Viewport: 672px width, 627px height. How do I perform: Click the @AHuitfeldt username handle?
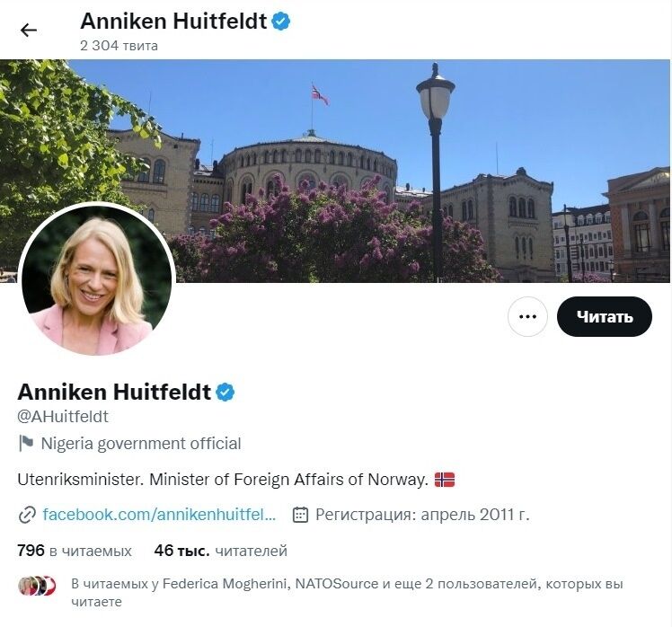click(63, 417)
